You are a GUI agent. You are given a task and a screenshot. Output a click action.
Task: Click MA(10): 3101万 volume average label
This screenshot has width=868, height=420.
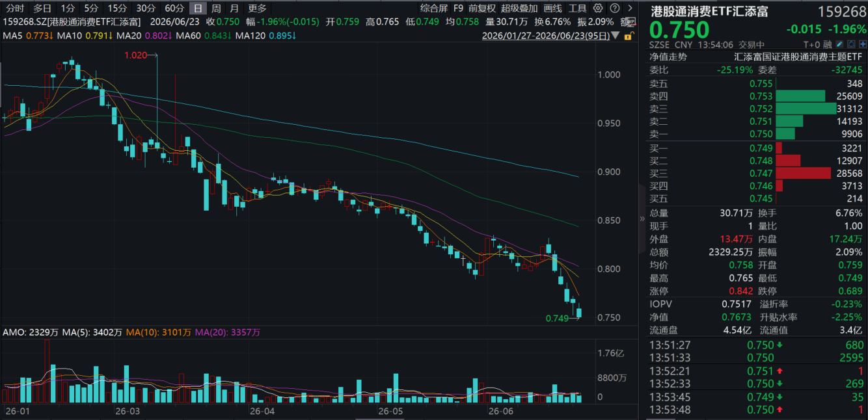click(x=159, y=332)
